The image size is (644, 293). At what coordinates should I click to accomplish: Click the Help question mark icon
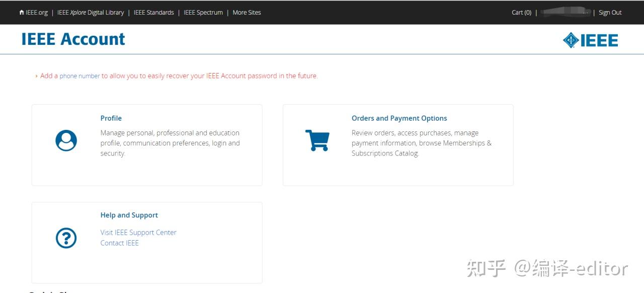pyautogui.click(x=66, y=238)
